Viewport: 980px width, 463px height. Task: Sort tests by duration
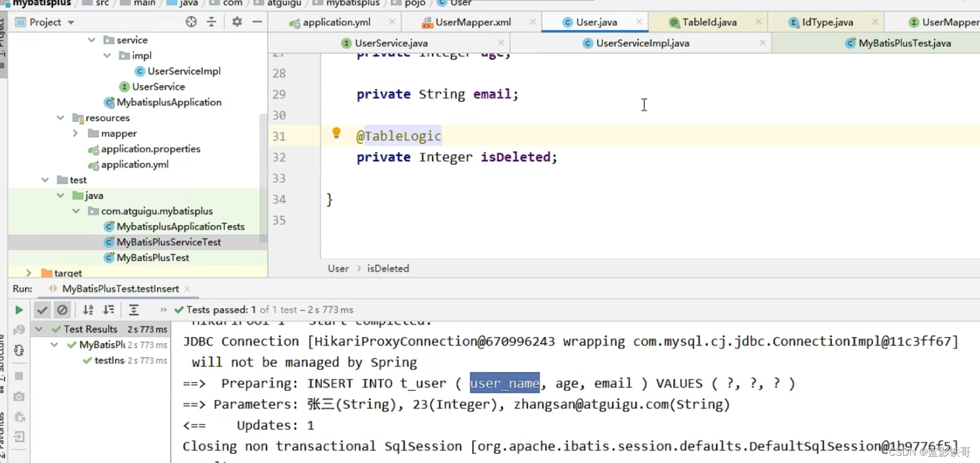[x=109, y=310]
